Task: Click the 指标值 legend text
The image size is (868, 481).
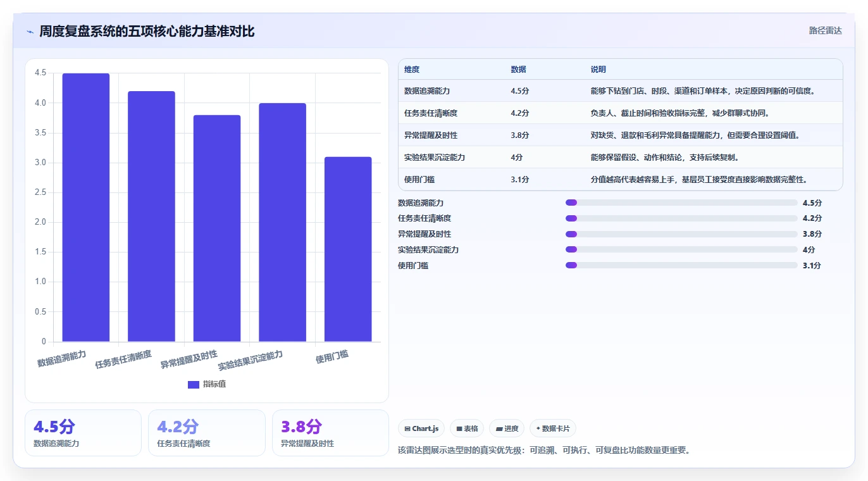Action: tap(214, 384)
